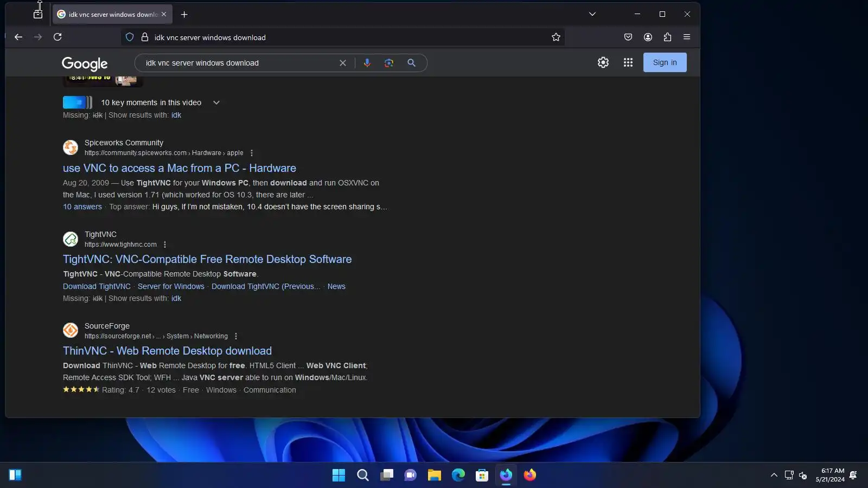
Task: Open Firefox View from the tab strip
Action: point(38,14)
